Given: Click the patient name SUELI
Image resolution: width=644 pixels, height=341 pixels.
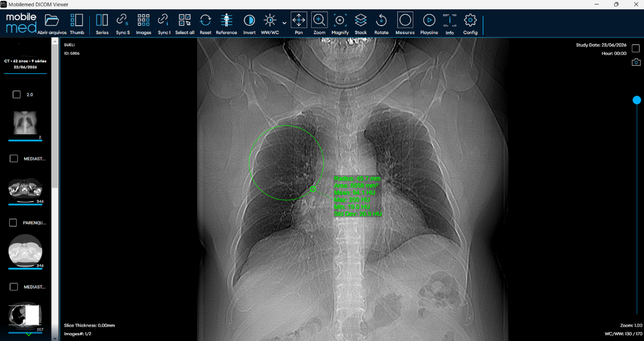Looking at the screenshot, I should tap(69, 45).
